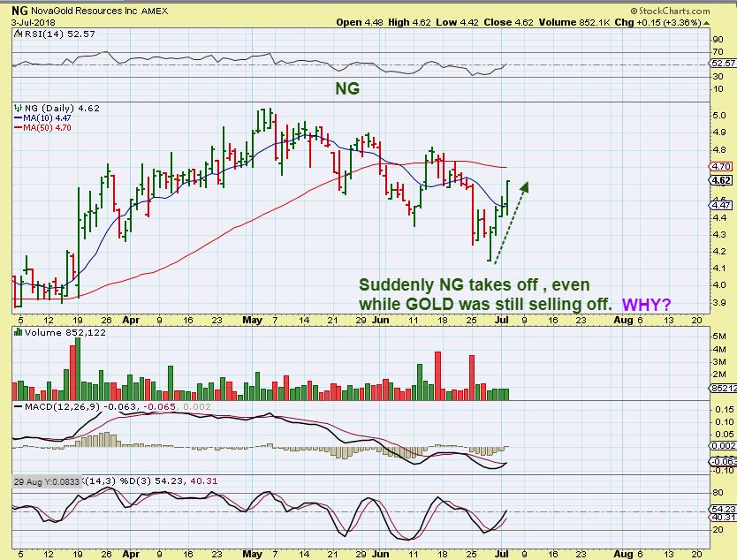
Task: Click the Aug label on bottom date axis
Action: [624, 554]
